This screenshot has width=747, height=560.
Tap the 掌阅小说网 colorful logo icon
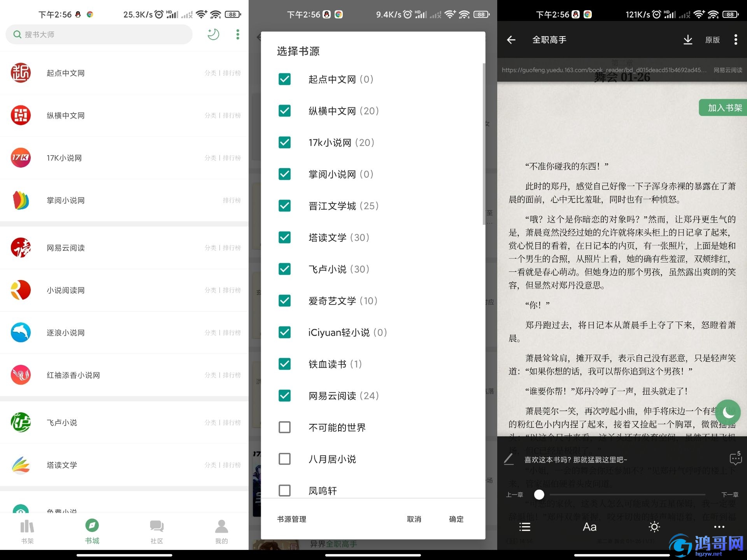(x=21, y=200)
